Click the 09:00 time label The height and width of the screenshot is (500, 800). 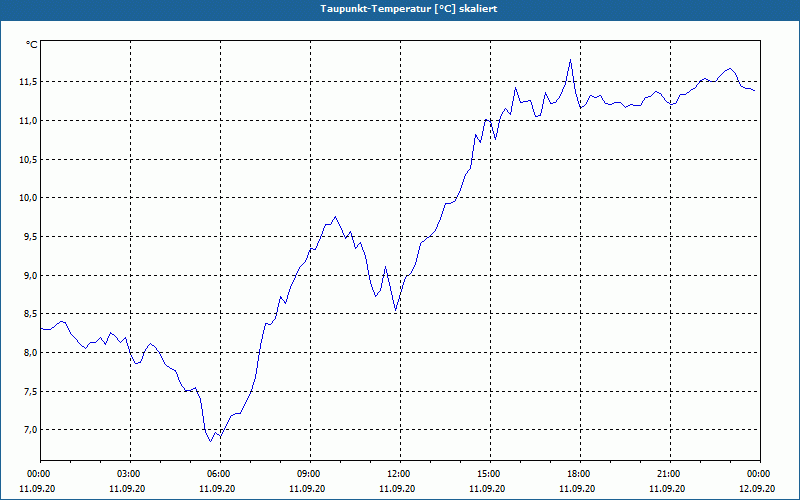point(310,474)
